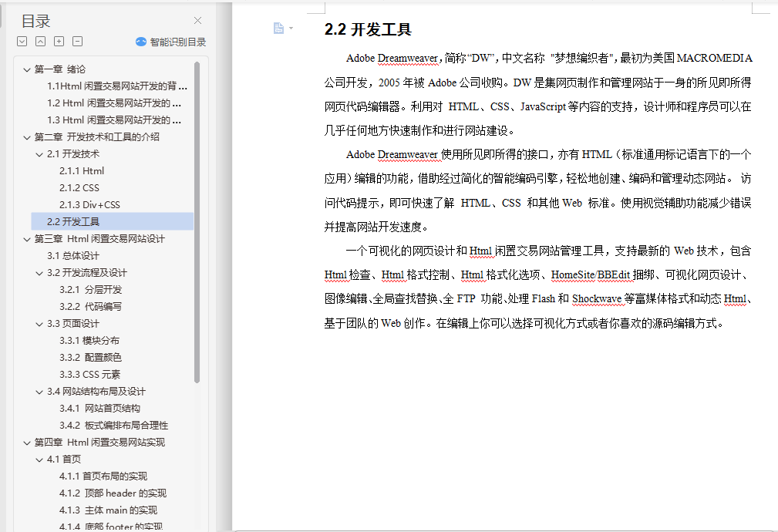The width and height of the screenshot is (778, 532).
Task: Click 智能识别目录 button
Action: pyautogui.click(x=170, y=42)
